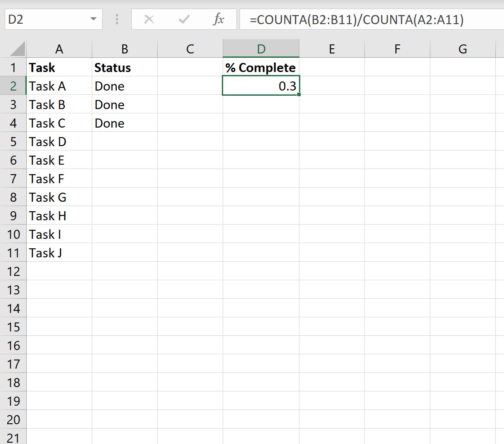504x444 pixels.
Task: Click empty cell B5 beside Task D
Action: [124, 141]
